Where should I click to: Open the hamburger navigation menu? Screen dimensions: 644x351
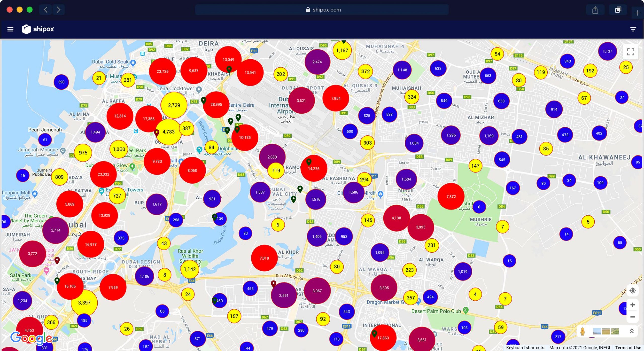click(x=10, y=29)
